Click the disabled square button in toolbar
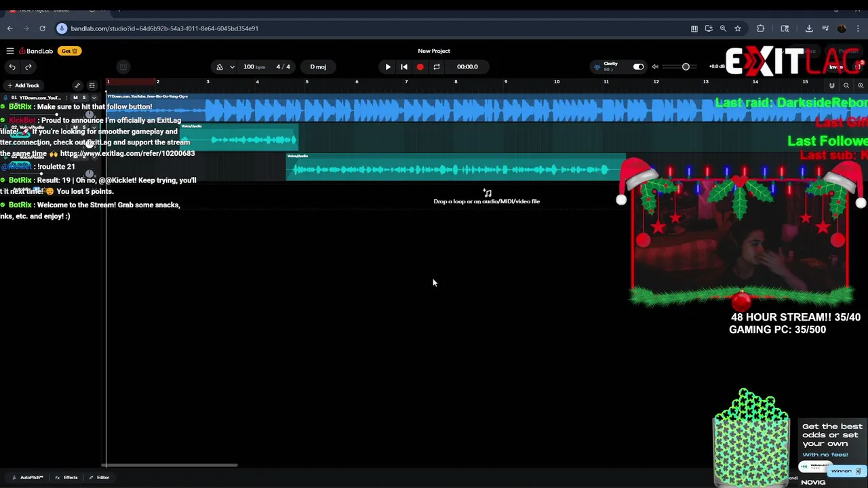868x488 pixels. [123, 66]
